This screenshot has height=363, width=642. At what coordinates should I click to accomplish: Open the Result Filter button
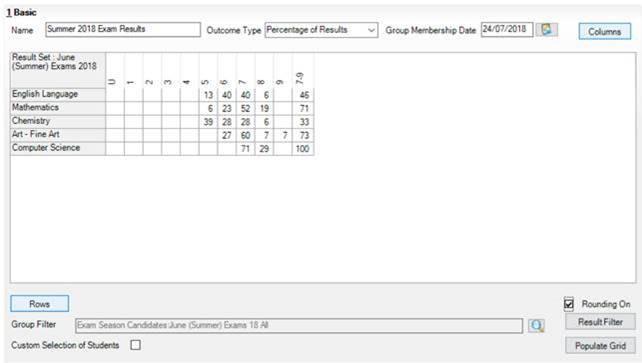coord(600,322)
